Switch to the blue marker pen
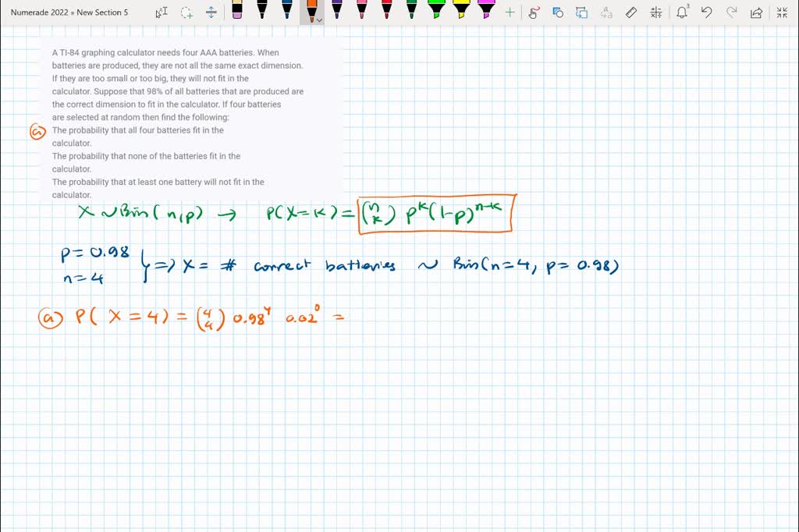Screen dimensions: 799x532 [x=288, y=11]
